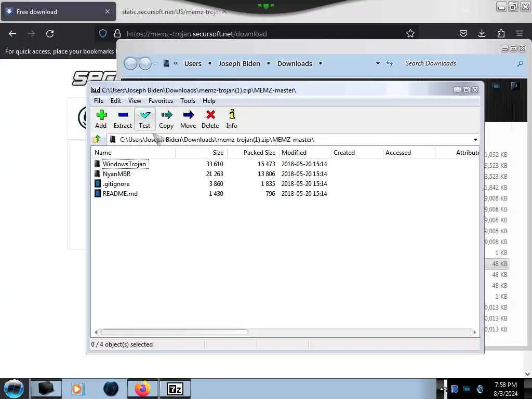Click the Downloads breadcrumb in Explorer
The width and height of the screenshot is (532, 399).
(295, 63)
